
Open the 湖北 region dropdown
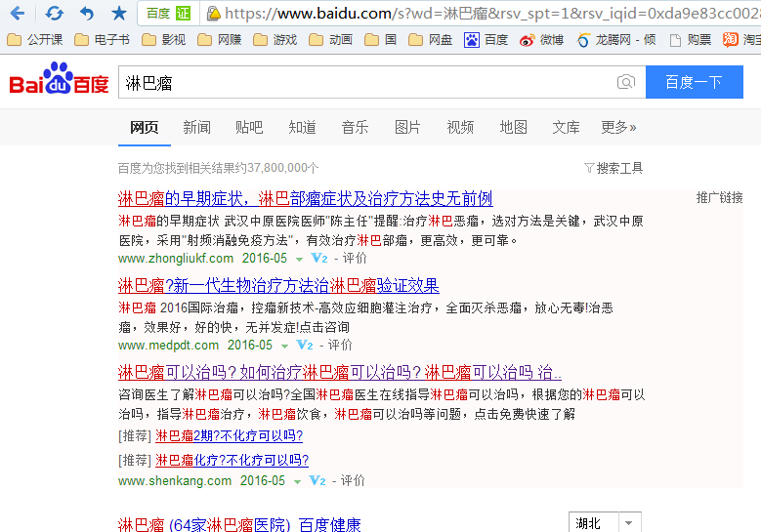tap(605, 522)
